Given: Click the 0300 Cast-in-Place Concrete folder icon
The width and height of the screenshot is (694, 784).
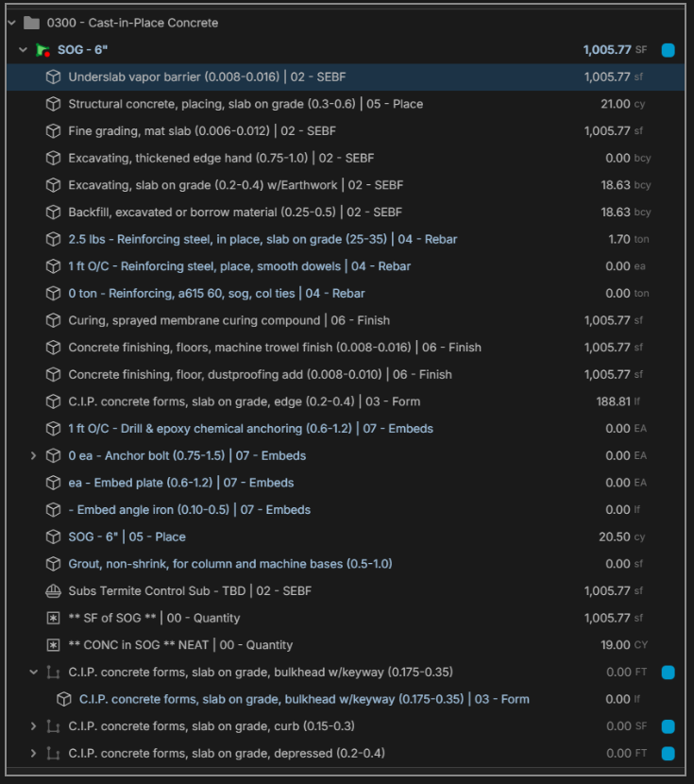Looking at the screenshot, I should pyautogui.click(x=31, y=23).
